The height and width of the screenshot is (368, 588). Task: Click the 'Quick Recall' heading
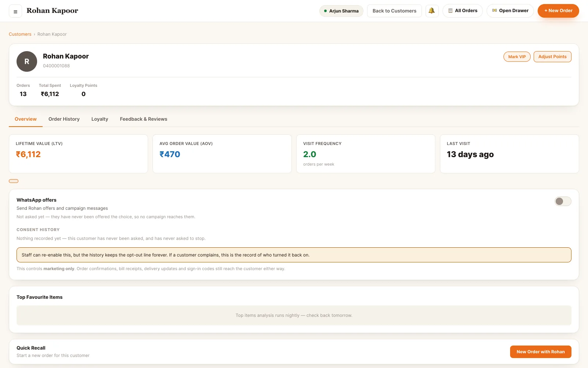[31, 348]
